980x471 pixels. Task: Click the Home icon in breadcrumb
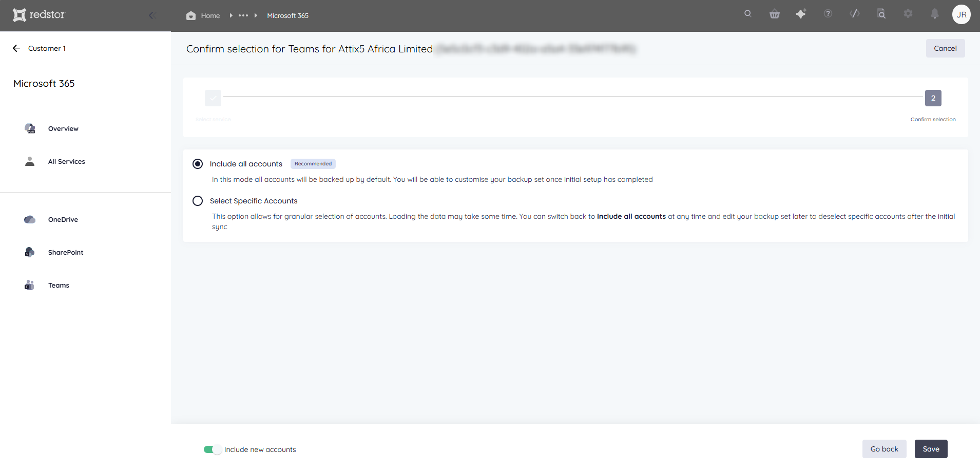tap(191, 15)
